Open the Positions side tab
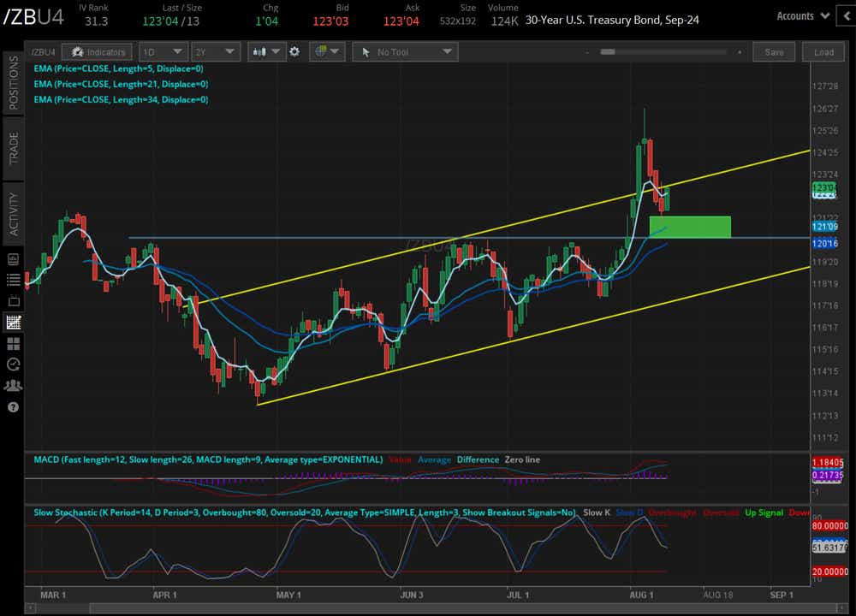 click(14, 82)
